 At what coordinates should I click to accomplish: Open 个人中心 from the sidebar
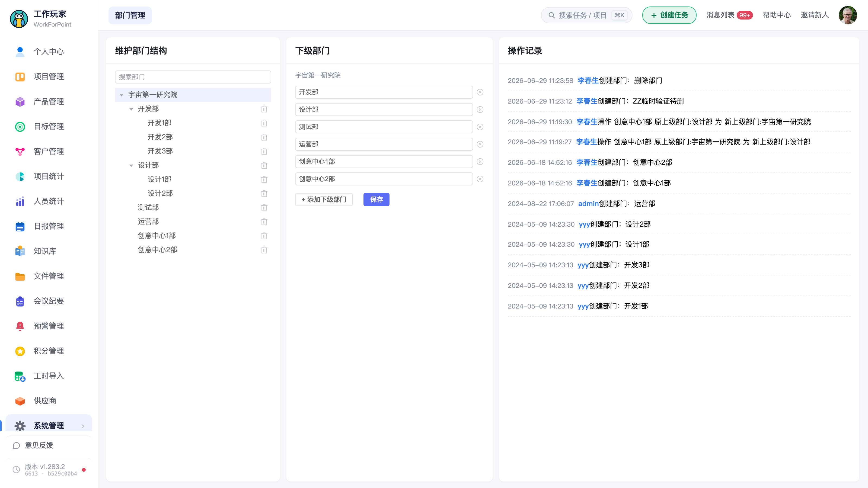coord(49,52)
